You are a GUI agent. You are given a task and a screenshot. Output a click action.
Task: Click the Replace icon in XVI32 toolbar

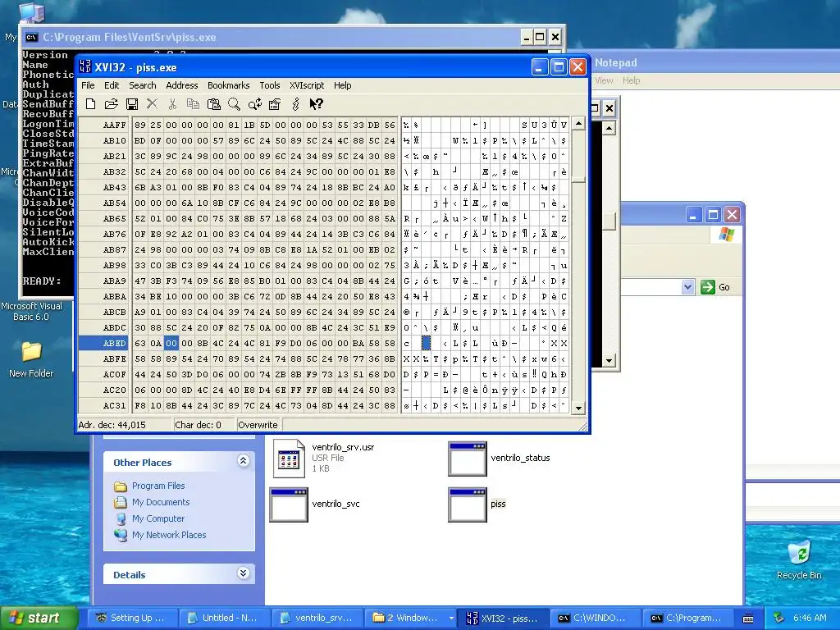pos(255,104)
